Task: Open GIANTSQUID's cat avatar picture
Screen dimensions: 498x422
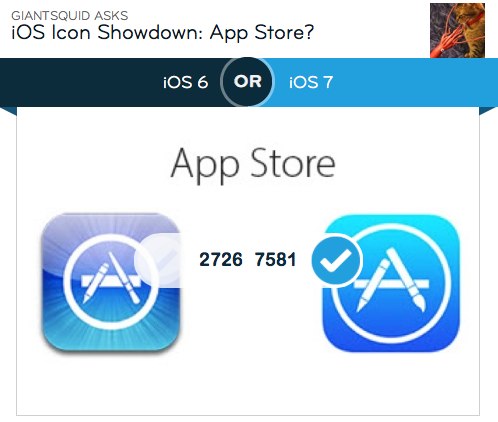Action: (457, 30)
